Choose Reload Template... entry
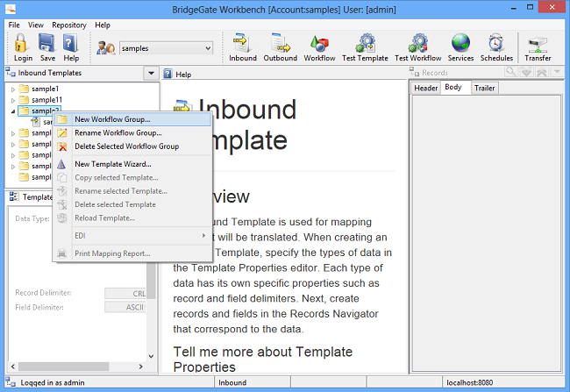Viewport: 570px width, 392px height. [x=132, y=217]
